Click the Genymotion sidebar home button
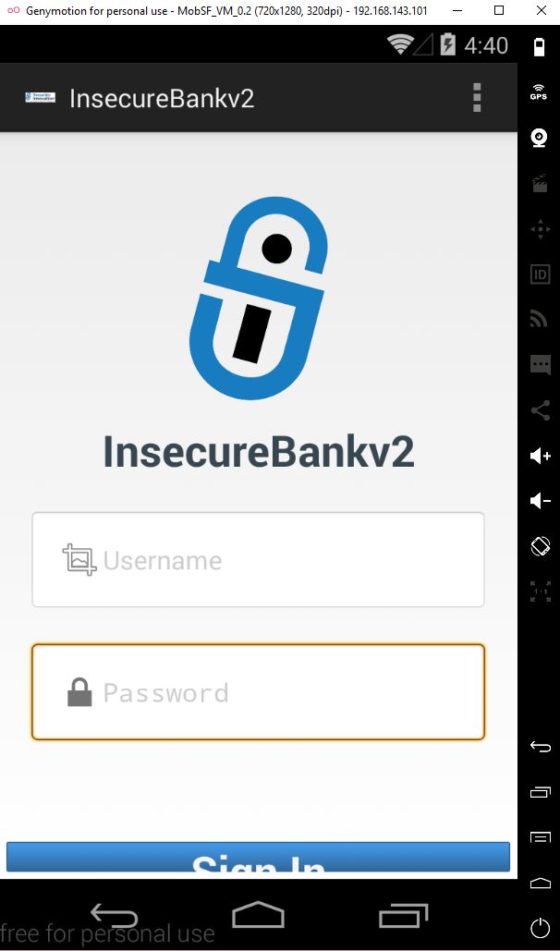560x951 pixels. [x=540, y=884]
